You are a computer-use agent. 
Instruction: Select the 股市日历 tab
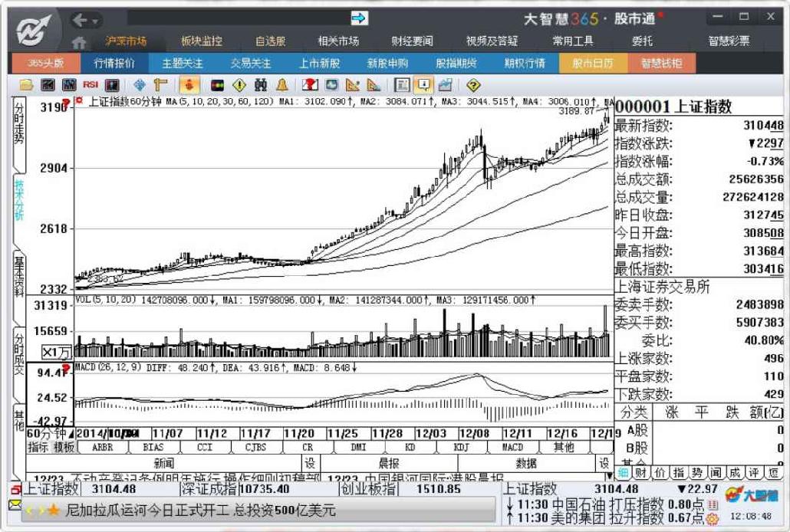593,63
